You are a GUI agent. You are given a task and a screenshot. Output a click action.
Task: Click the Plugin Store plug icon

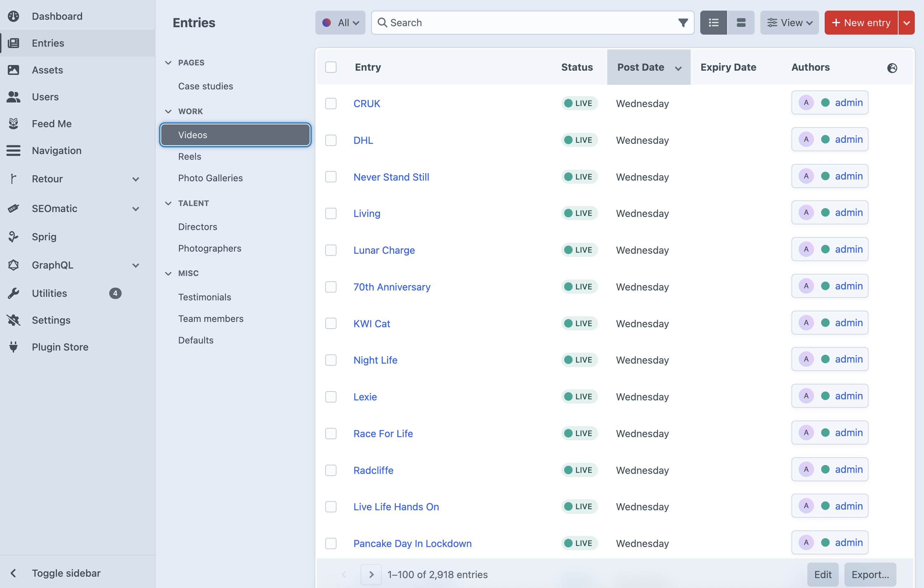13,347
